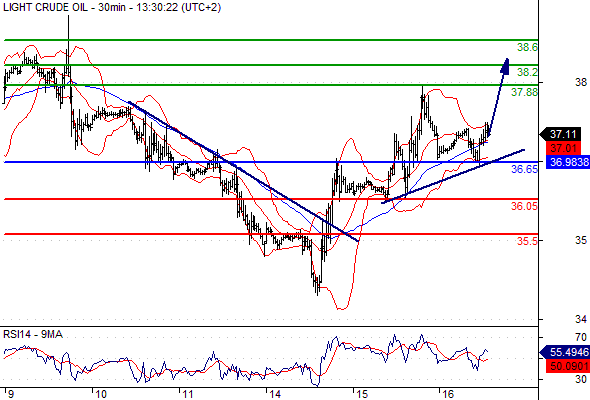Click the 70 RSI axis level label
This screenshot has height=400, width=590.
tap(581, 337)
